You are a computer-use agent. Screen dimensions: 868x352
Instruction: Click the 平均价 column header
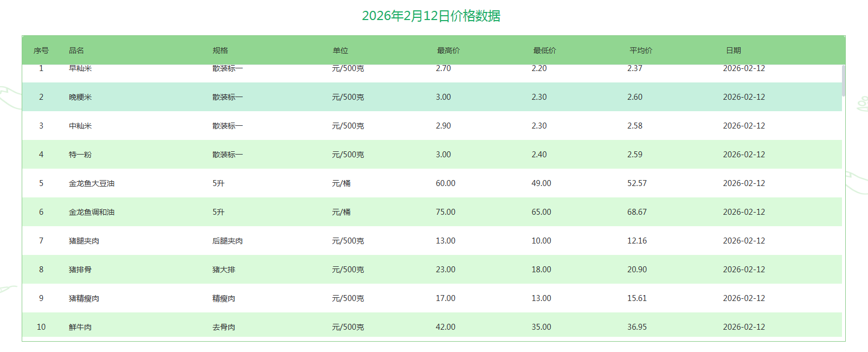(x=641, y=50)
